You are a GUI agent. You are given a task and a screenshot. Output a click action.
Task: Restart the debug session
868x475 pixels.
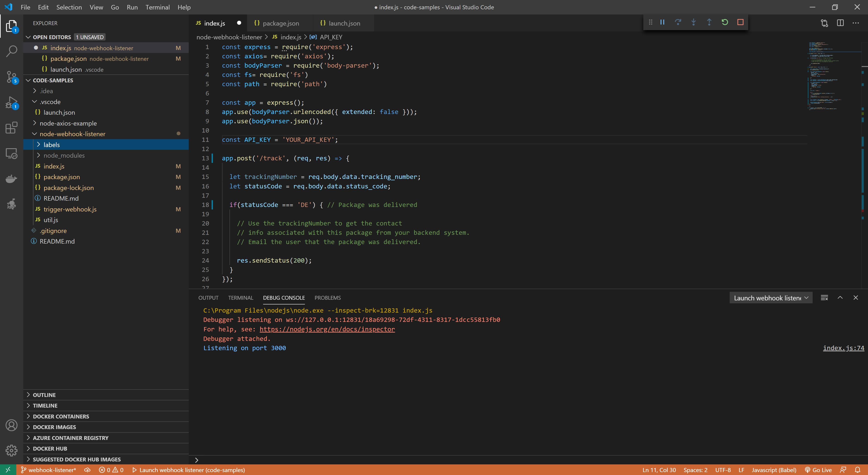[x=725, y=22]
